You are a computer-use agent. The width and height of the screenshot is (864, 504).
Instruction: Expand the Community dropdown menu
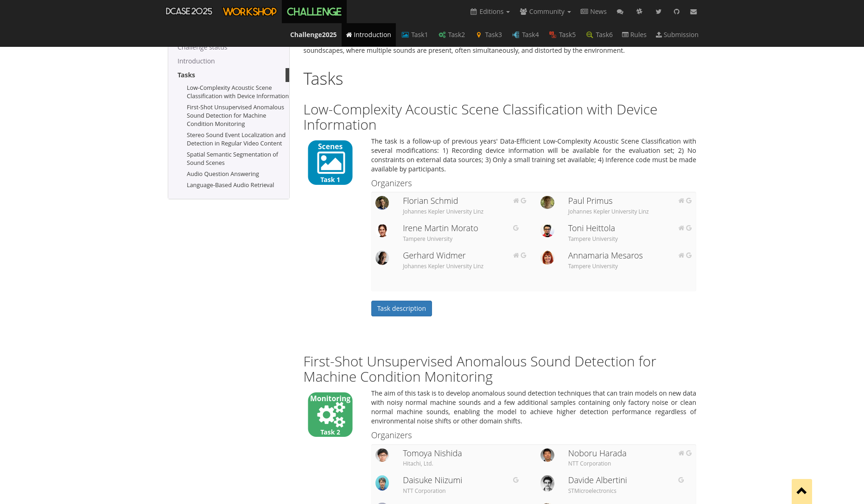(x=545, y=12)
